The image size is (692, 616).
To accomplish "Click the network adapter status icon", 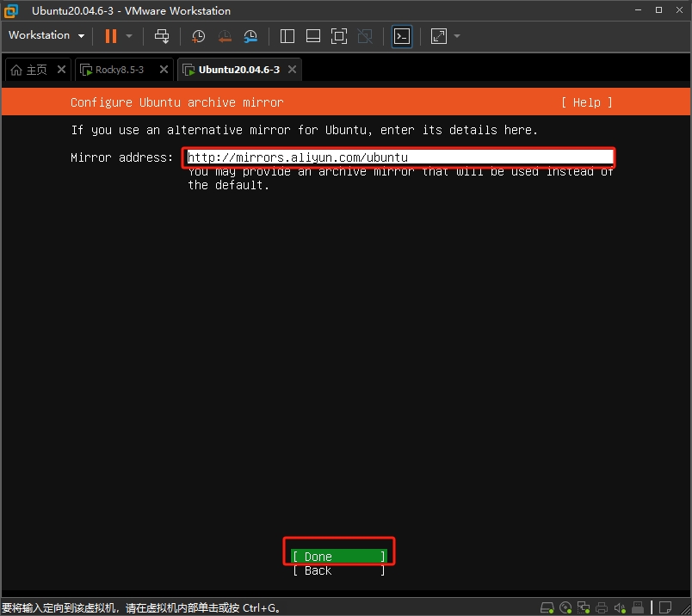I will click(x=584, y=608).
